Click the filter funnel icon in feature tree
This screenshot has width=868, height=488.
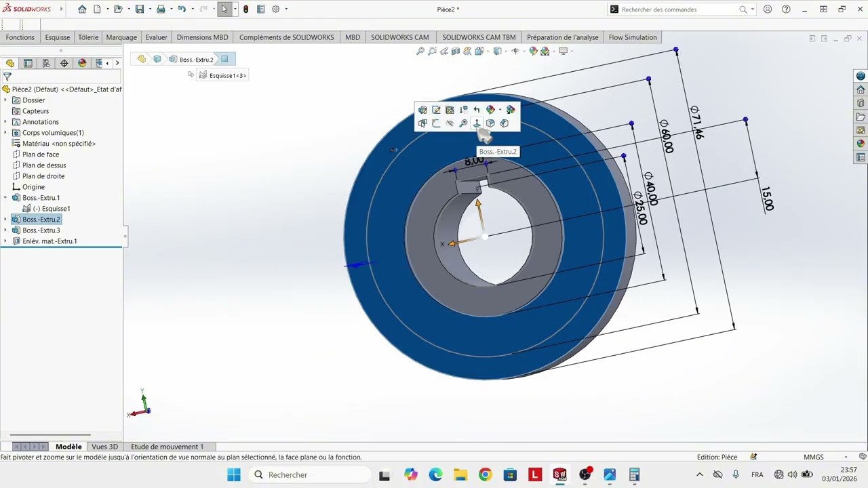pyautogui.click(x=7, y=77)
